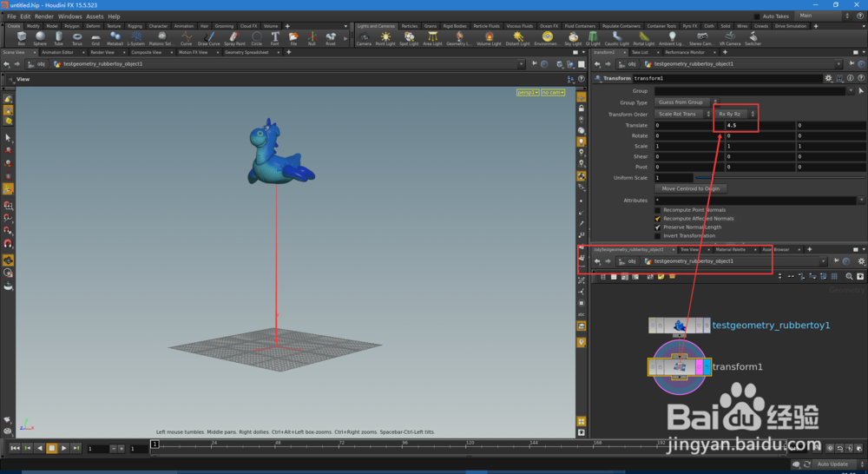Add a Spot Light
This screenshot has width=868, height=474.
point(409,39)
